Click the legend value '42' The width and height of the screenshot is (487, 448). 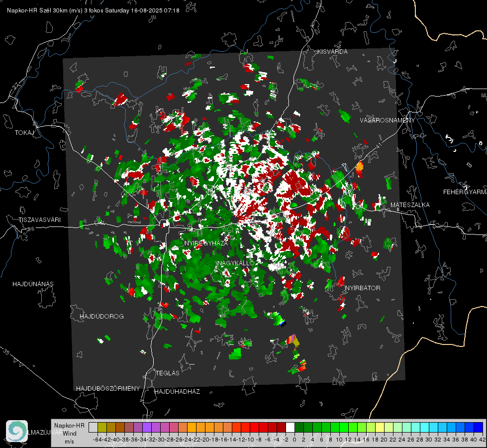(x=483, y=440)
